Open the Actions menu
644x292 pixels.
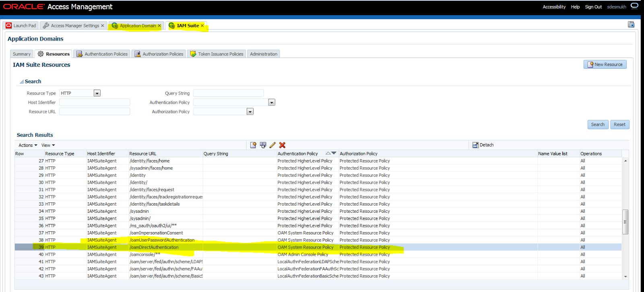pyautogui.click(x=28, y=145)
